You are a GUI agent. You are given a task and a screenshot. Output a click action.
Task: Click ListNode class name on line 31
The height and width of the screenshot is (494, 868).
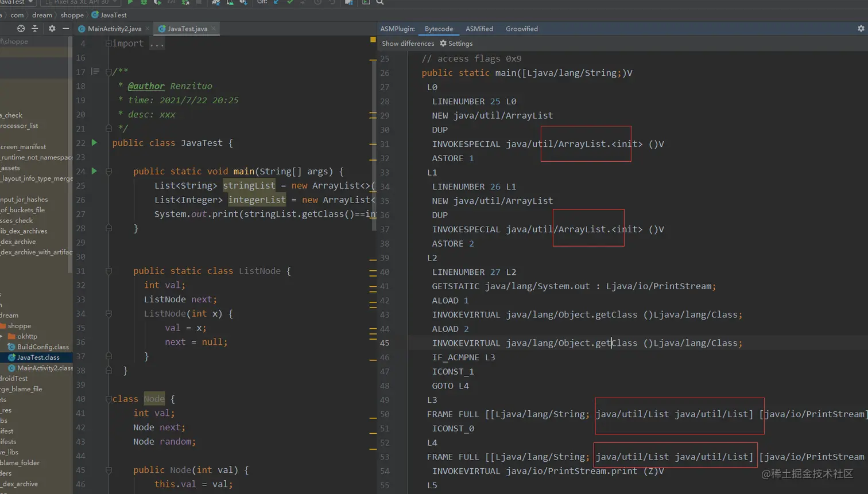pos(260,271)
